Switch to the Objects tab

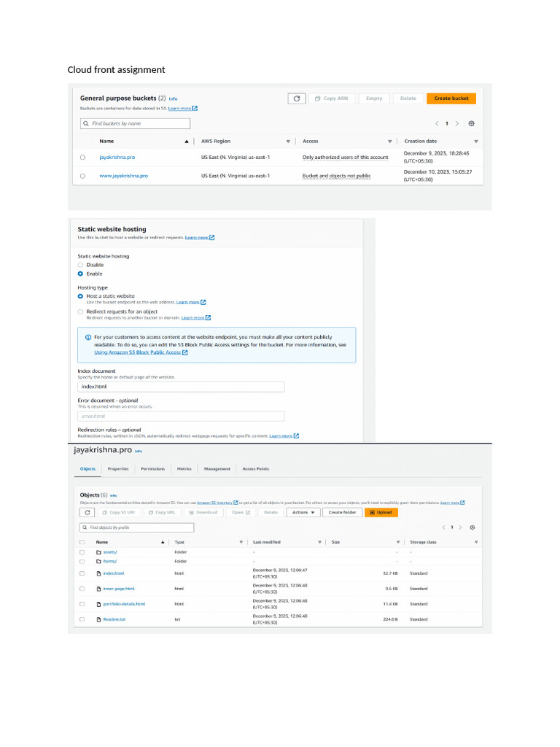click(x=87, y=469)
